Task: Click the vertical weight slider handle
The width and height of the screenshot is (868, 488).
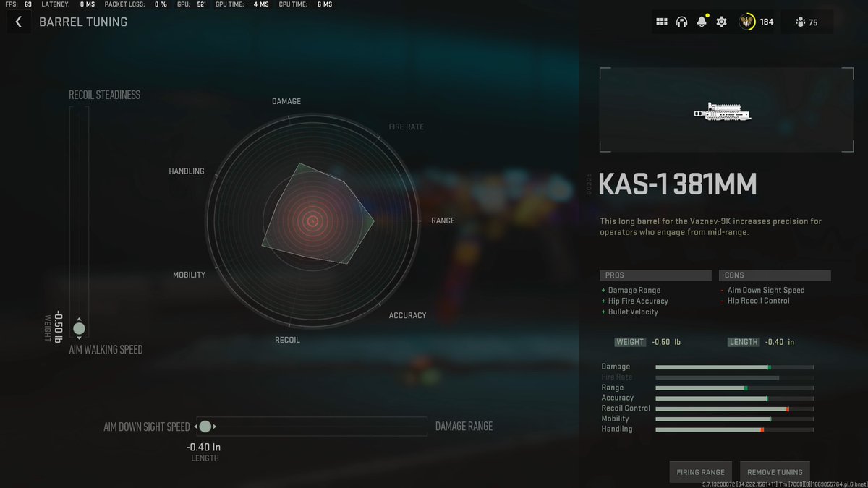Action: pyautogui.click(x=79, y=328)
